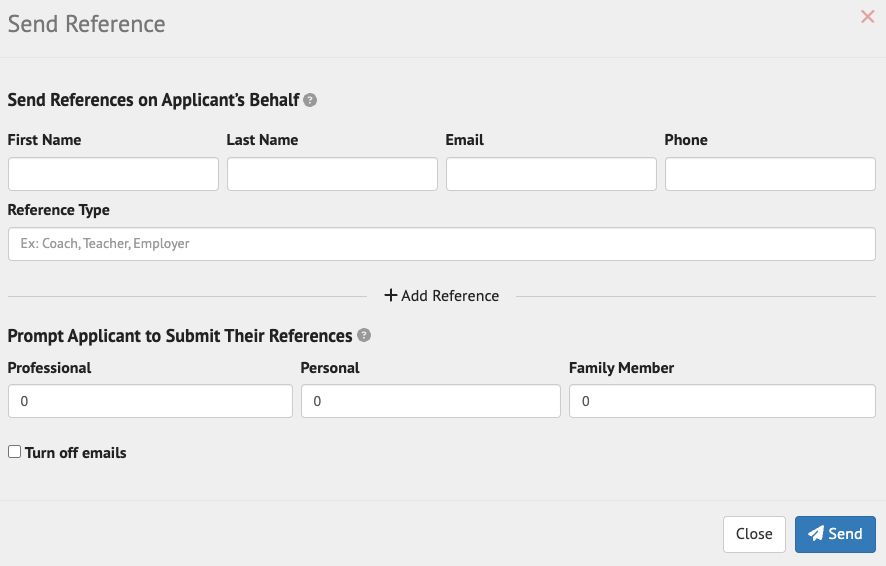This screenshot has width=886, height=566.
Task: Click the Family Member count field
Action: click(722, 401)
